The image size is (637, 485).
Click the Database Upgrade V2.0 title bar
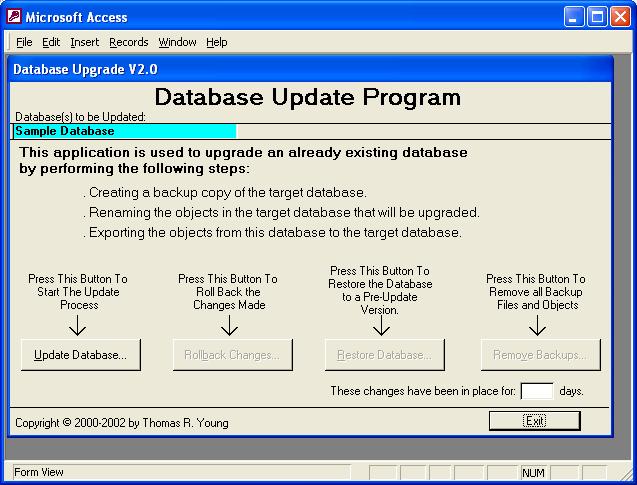[311, 69]
